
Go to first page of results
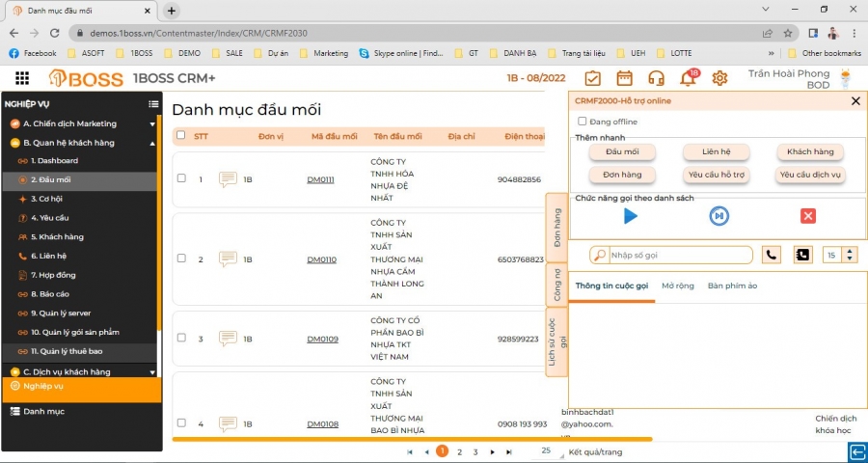click(410, 452)
